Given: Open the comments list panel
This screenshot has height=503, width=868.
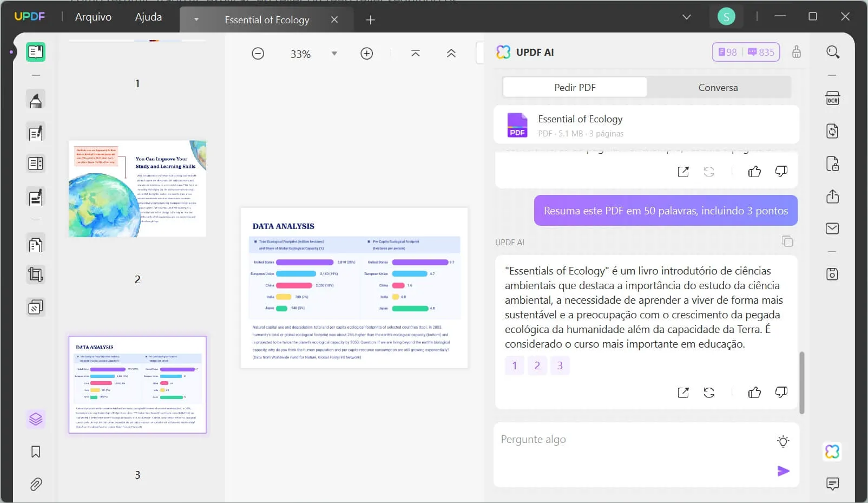Looking at the screenshot, I should pos(833,484).
